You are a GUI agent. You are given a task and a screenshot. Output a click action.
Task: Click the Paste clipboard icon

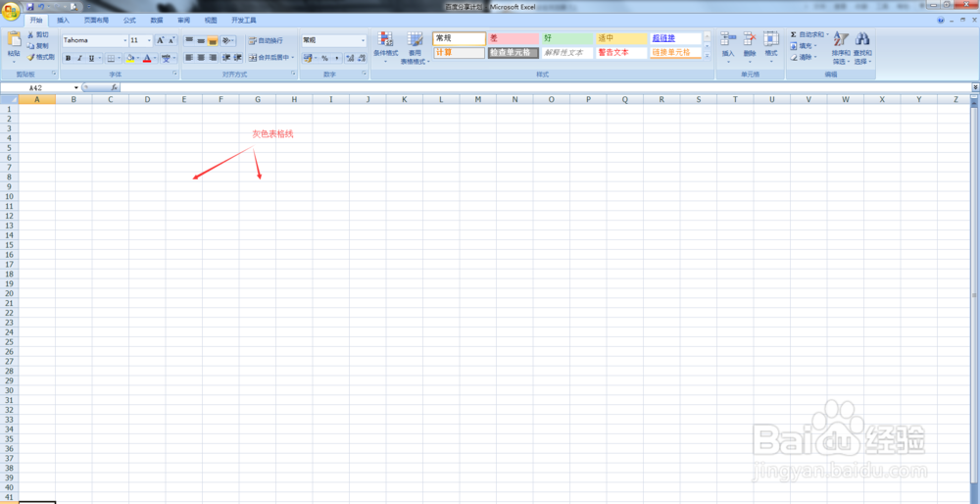click(13, 40)
